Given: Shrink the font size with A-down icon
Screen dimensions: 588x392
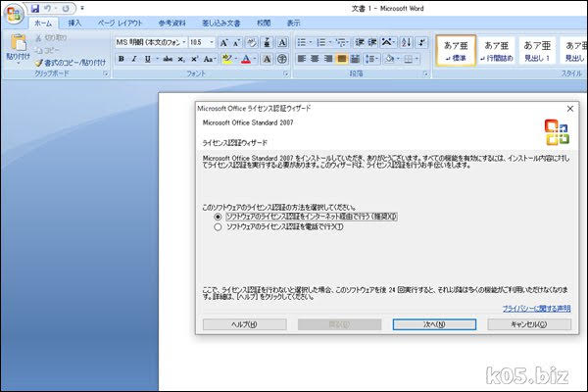Looking at the screenshot, I should (x=236, y=42).
